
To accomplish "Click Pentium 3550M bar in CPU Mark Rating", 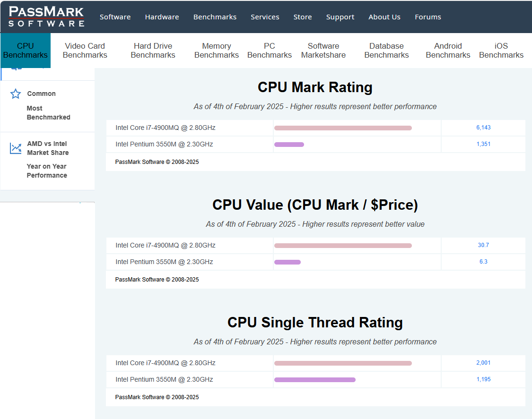I will [289, 145].
